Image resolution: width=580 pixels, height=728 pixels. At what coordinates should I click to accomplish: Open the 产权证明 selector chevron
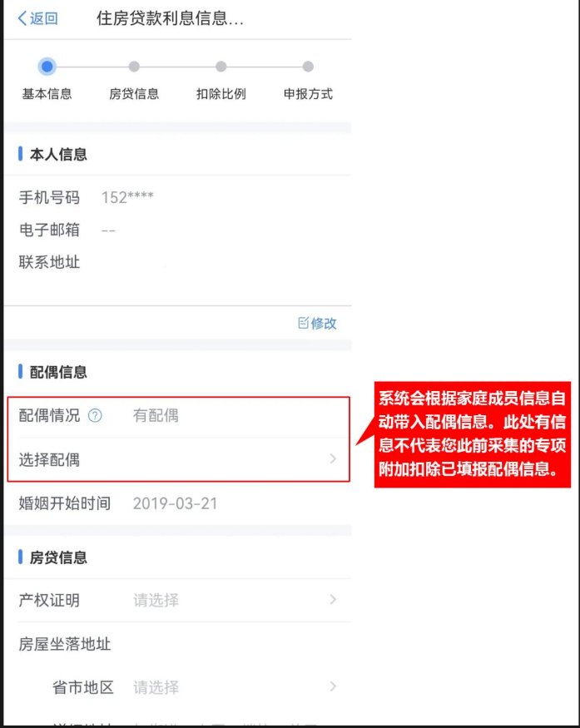333,599
